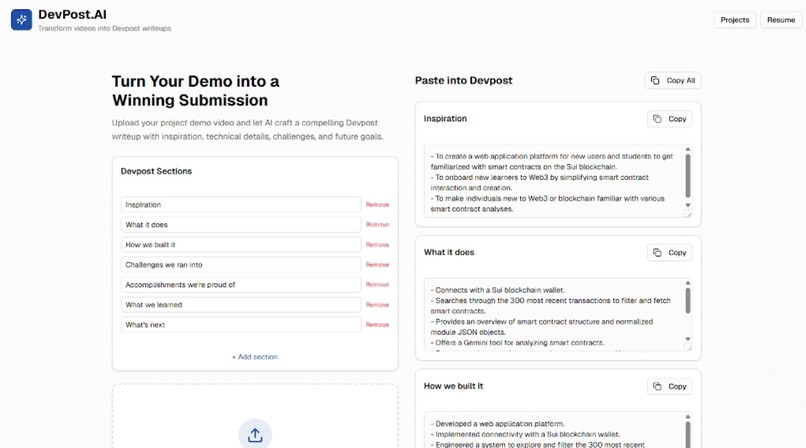Image resolution: width=806 pixels, height=448 pixels.
Task: Remove the Inspiration section
Action: pyautogui.click(x=377, y=204)
